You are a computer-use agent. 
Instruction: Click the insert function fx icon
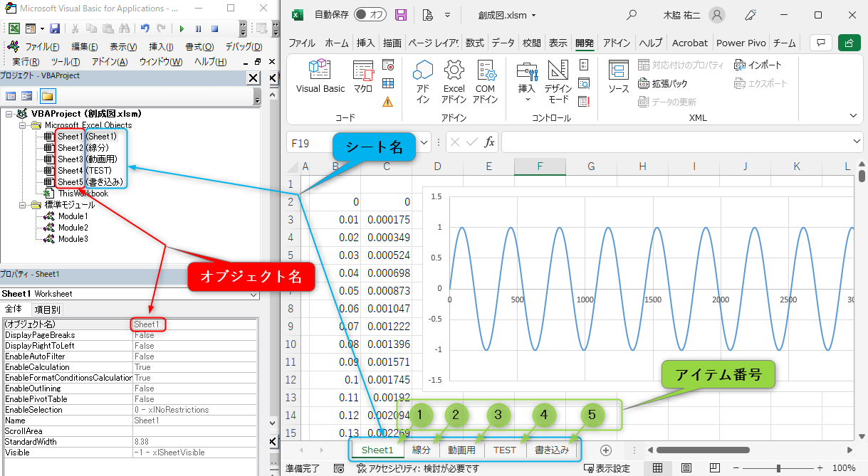click(489, 142)
